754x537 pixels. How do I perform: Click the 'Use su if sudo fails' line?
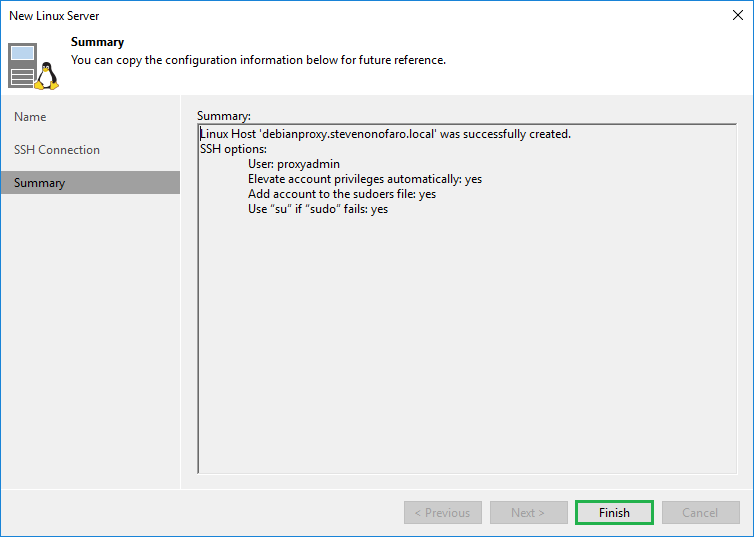tap(317, 209)
